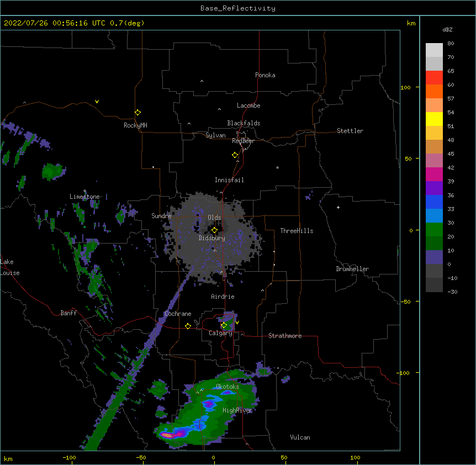Click the Olds town label
This screenshot has height=465, width=476.
(x=214, y=218)
